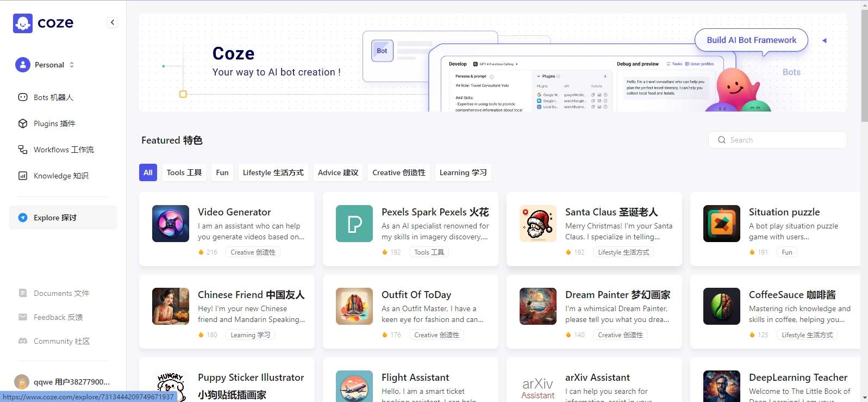This screenshot has height=402, width=868.
Task: Select the Creative 创造性 tab
Action: coord(399,172)
